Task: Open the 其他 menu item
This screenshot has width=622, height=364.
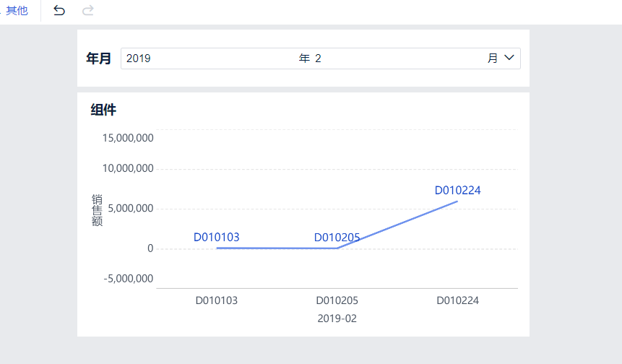Action: coord(17,10)
